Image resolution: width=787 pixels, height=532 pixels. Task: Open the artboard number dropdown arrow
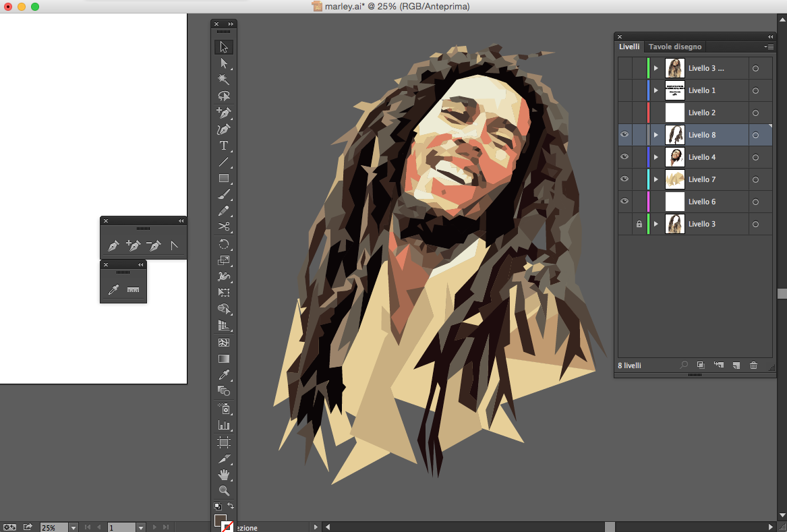[x=141, y=527]
